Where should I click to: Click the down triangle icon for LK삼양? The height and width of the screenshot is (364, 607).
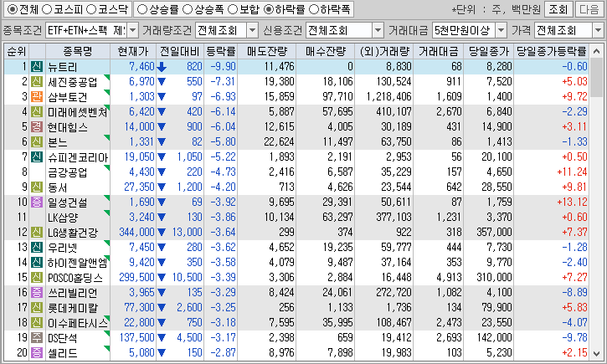pyautogui.click(x=162, y=218)
